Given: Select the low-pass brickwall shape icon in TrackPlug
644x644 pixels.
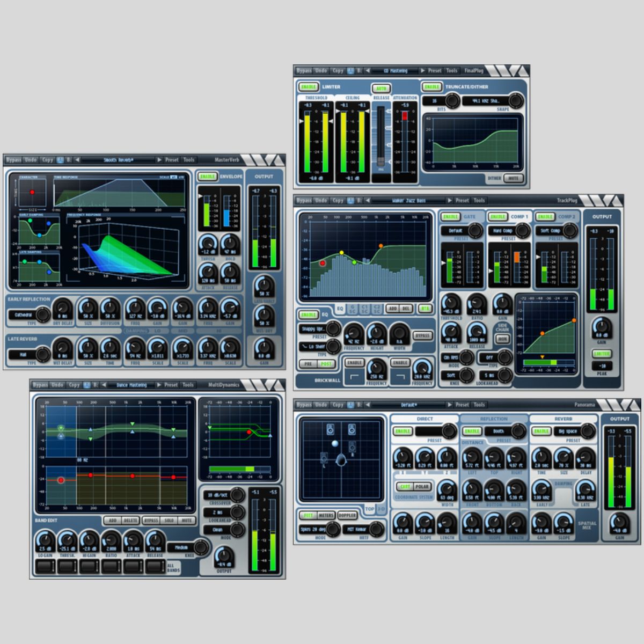Looking at the screenshot, I should click(400, 377).
